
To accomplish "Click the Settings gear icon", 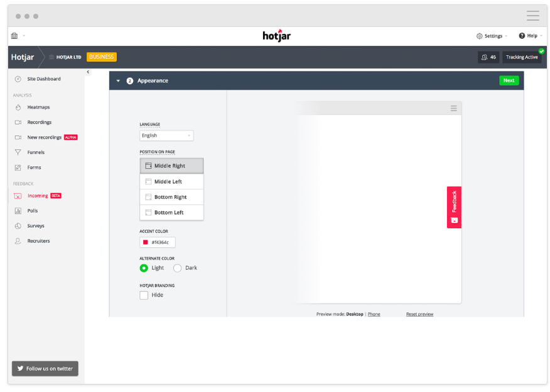I will tap(479, 36).
